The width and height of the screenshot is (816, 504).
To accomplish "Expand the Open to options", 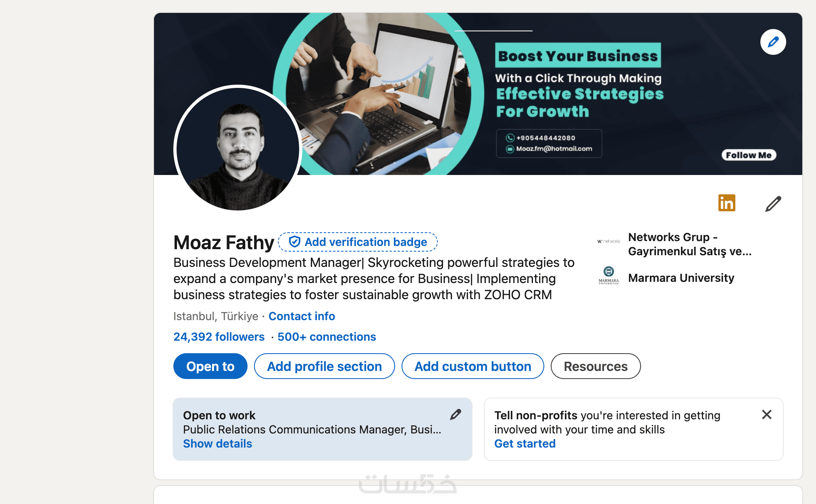I will 210,366.
